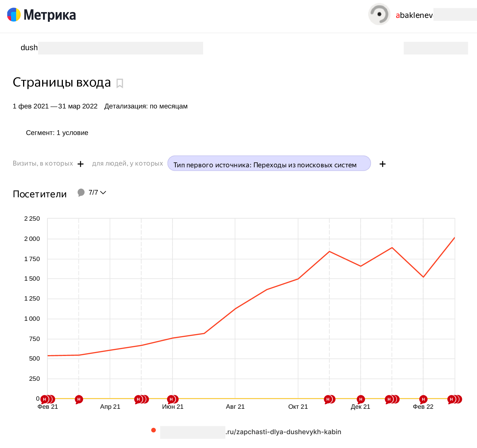Open the 7/7 annotations dropdown
477x448 pixels.
[96, 193]
